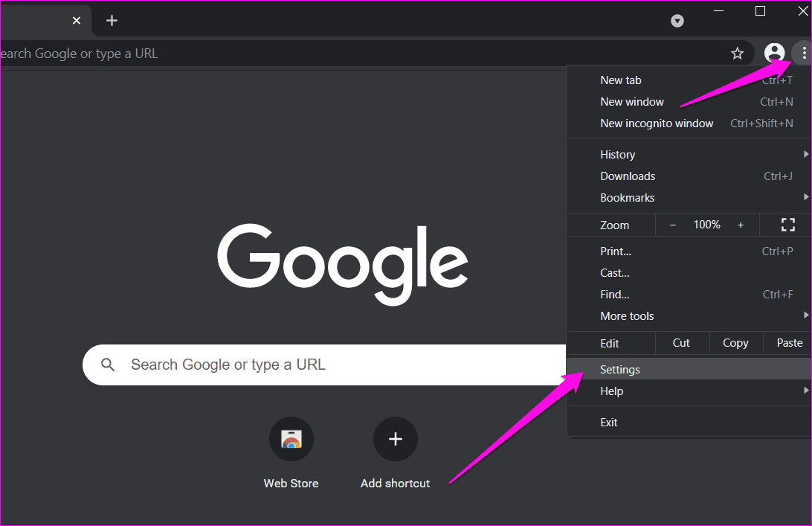Image resolution: width=812 pixels, height=526 pixels.
Task: Click the Google search box on page
Action: (324, 365)
